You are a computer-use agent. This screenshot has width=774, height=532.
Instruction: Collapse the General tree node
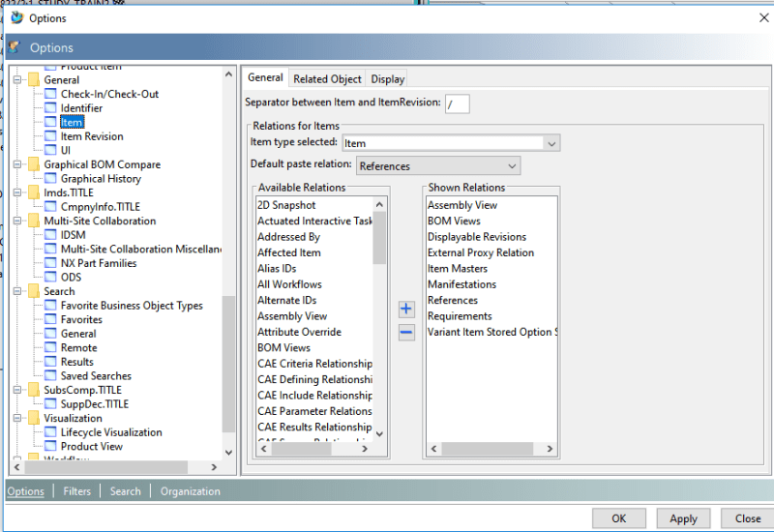(x=17, y=79)
